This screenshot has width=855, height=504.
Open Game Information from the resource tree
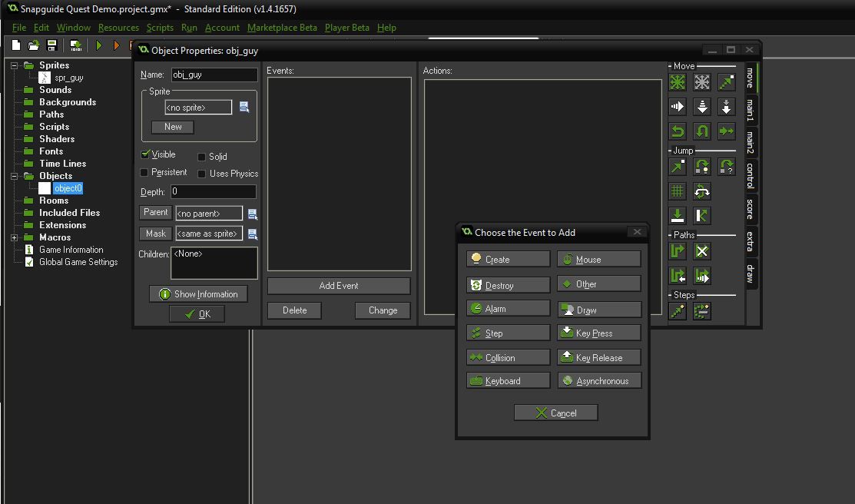[70, 249]
